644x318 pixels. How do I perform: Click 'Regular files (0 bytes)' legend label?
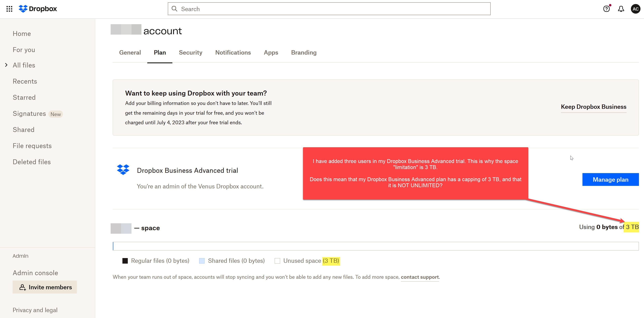click(160, 261)
